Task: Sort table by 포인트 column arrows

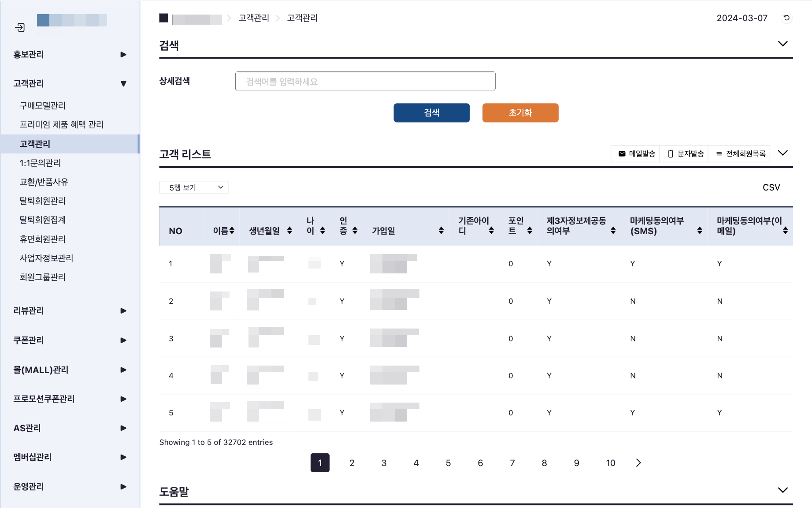Action: [x=530, y=231]
